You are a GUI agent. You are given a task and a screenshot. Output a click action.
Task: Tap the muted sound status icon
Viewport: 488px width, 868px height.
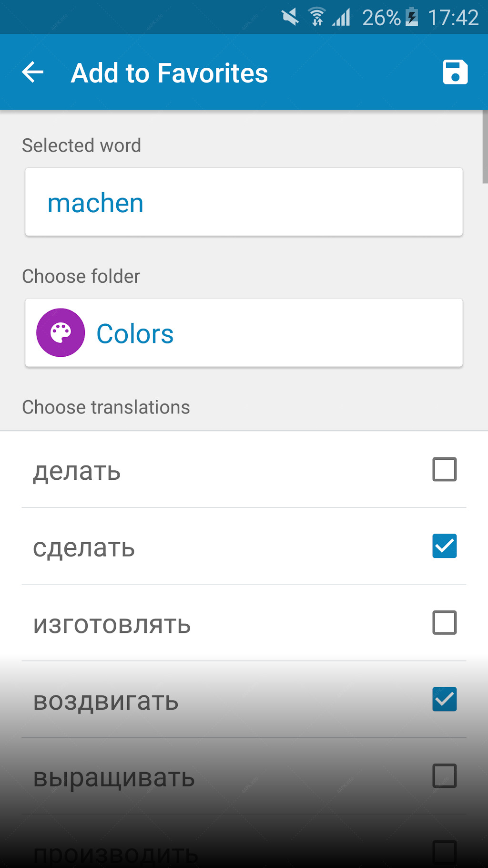coord(290,17)
